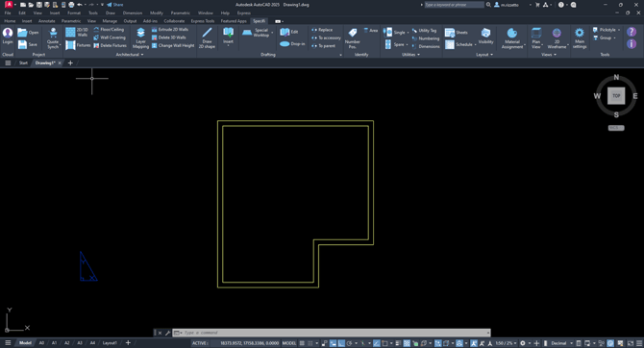Click the Edit item tool
This screenshot has height=348, width=644.
[x=289, y=32]
